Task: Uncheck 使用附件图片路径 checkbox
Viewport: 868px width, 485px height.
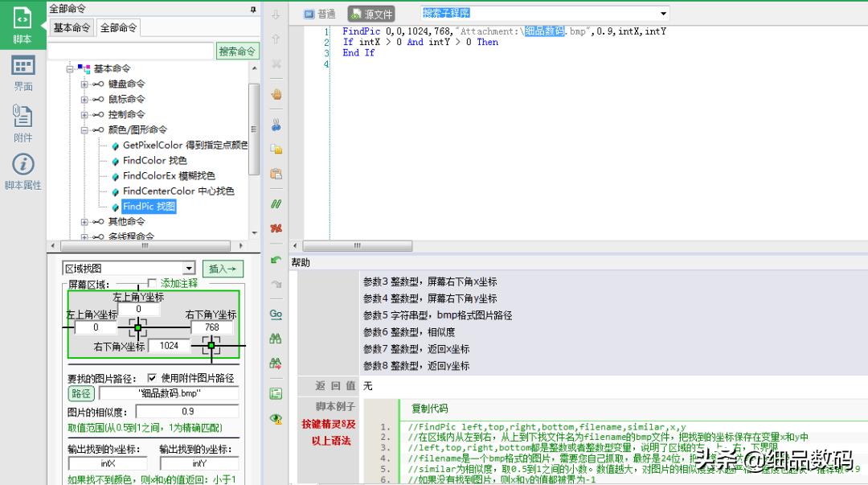Action: pos(152,377)
